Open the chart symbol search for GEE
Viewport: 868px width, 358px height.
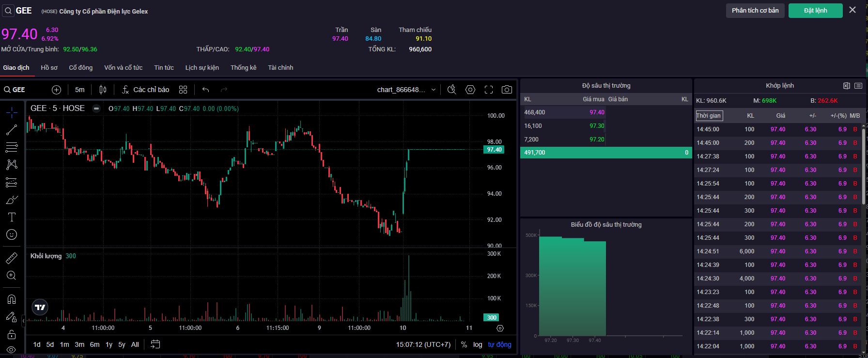(x=15, y=90)
